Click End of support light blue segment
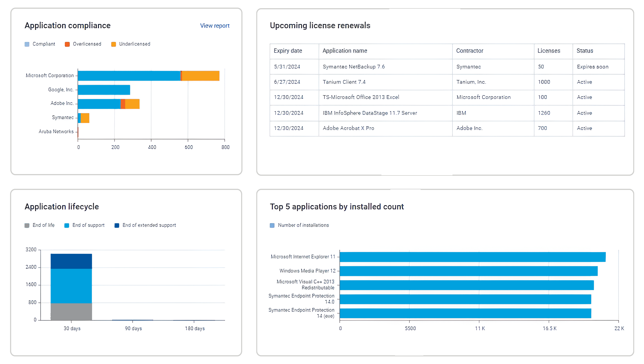644x364 pixels. point(71,286)
